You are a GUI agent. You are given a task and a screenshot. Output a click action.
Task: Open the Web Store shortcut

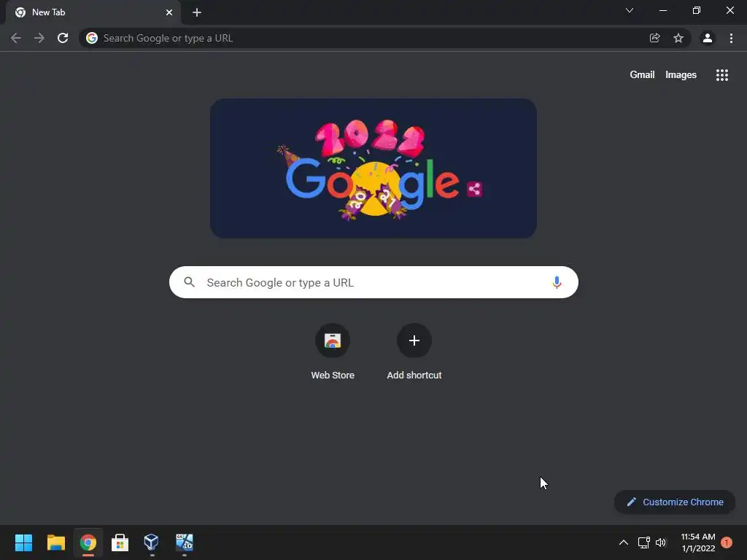[333, 351]
